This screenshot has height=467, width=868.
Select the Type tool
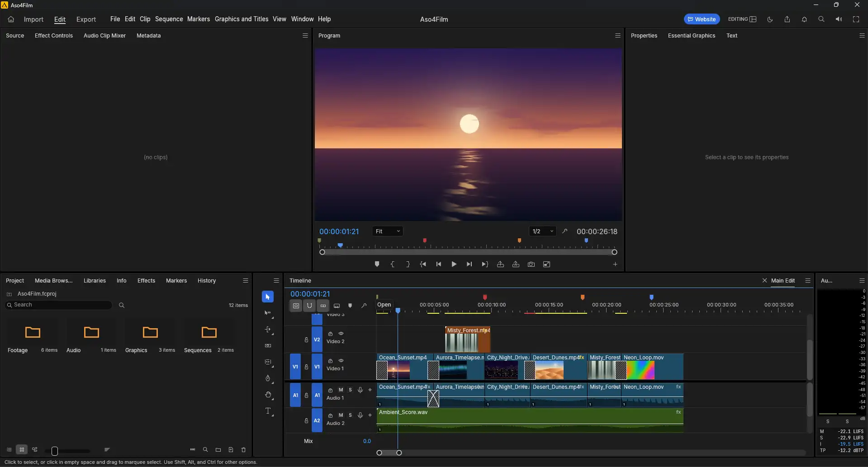[x=268, y=411]
